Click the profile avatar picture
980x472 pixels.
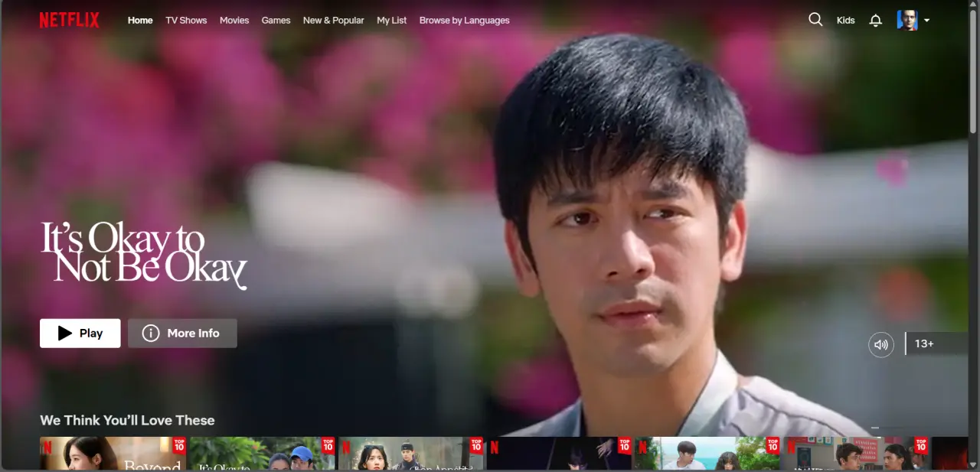click(x=907, y=20)
